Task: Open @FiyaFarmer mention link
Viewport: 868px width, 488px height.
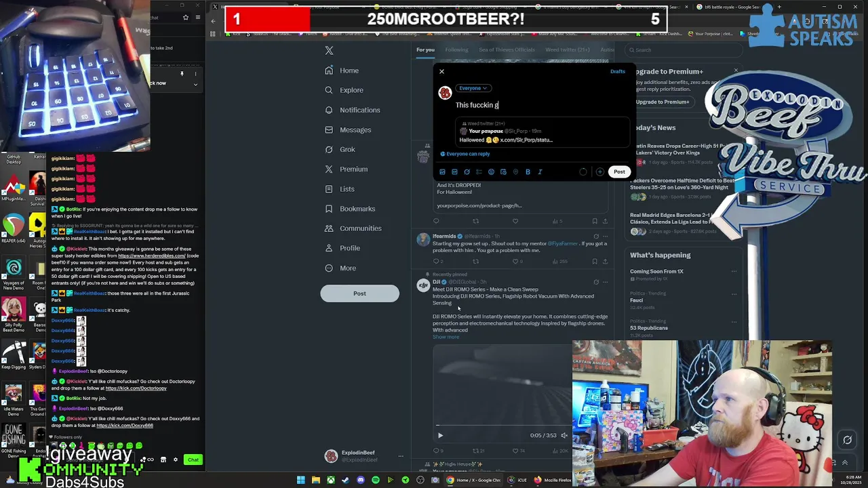Action: point(563,243)
